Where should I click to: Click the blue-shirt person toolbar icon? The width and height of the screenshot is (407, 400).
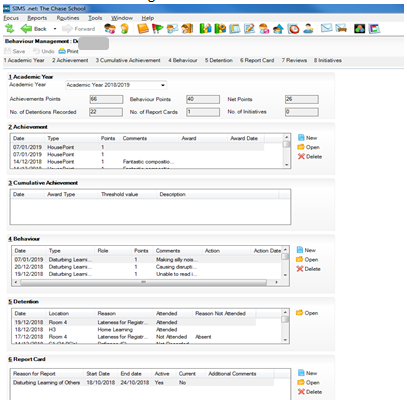click(308, 29)
